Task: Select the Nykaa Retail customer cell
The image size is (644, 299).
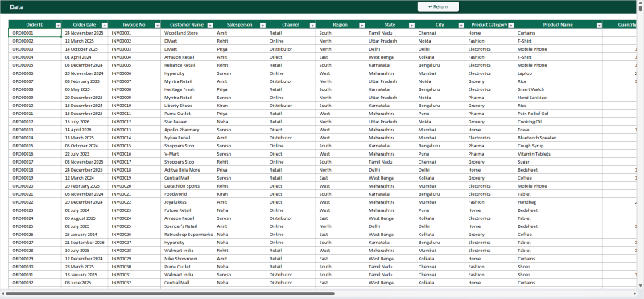Action: pyautogui.click(x=187, y=138)
